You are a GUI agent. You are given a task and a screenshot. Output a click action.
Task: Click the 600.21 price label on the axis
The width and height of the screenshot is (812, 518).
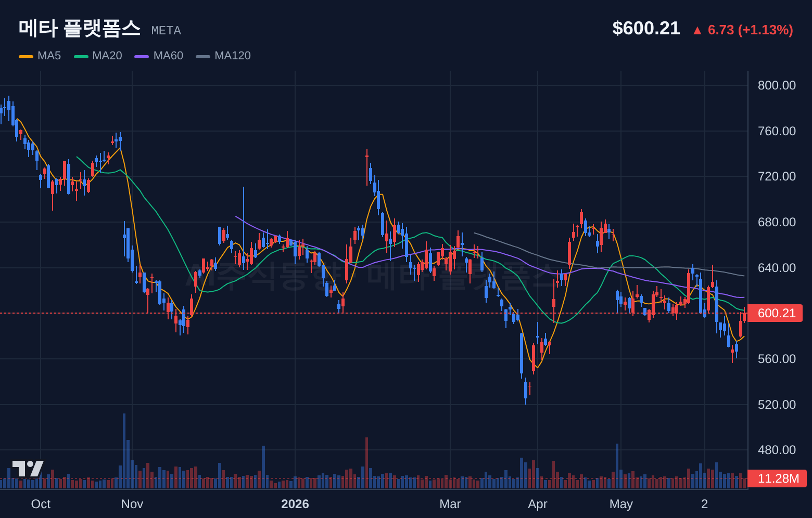click(x=776, y=313)
